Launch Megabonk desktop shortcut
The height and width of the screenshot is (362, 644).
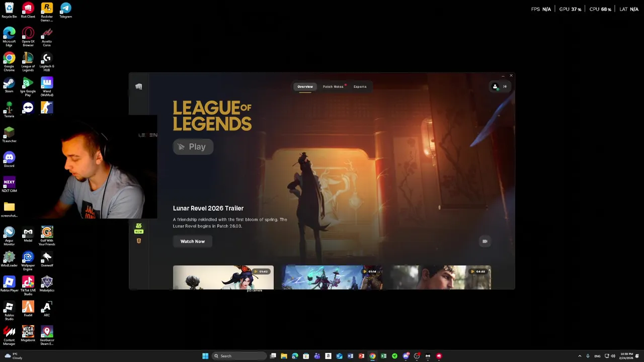point(28,334)
